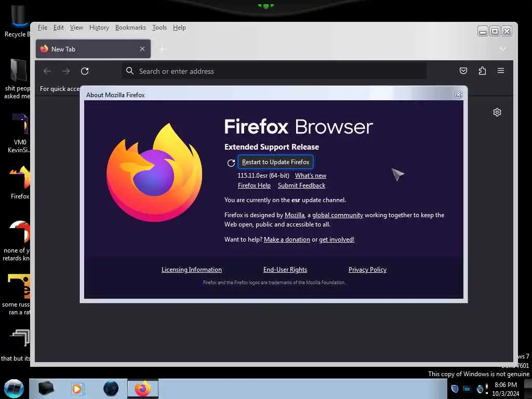The width and height of the screenshot is (532, 399).
Task: Select the Firefox desktop shortcut
Action: pos(20,182)
